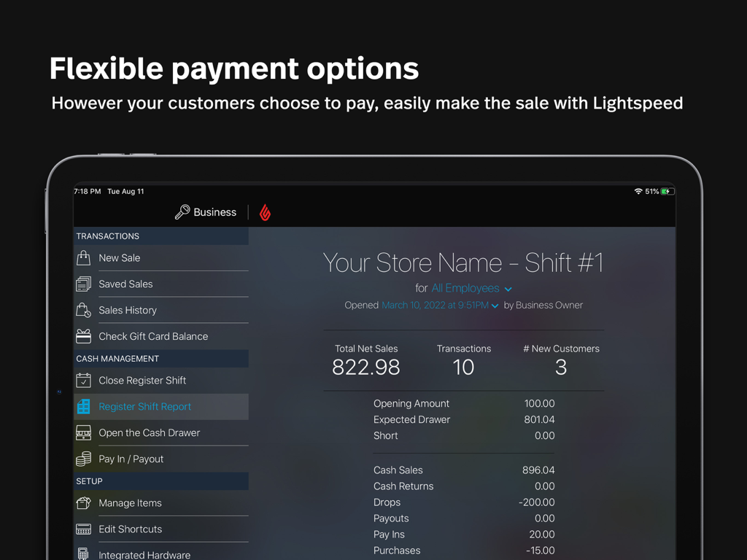Image resolution: width=747 pixels, height=560 pixels.
Task: Click the Sales History icon
Action: [x=84, y=310]
